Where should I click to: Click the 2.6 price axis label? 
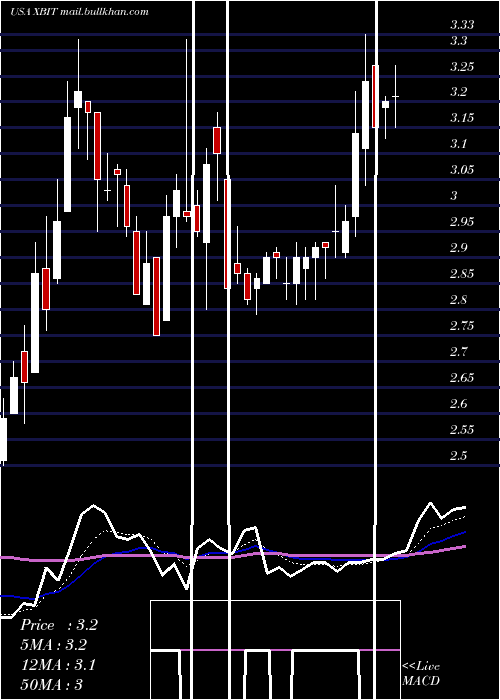pyautogui.click(x=458, y=404)
